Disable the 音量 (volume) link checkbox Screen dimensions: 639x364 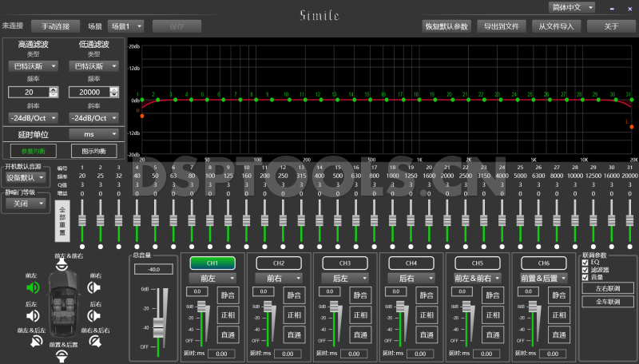point(585,278)
